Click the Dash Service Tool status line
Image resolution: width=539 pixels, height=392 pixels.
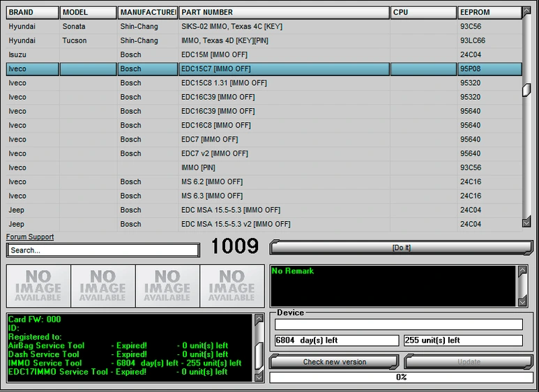pyautogui.click(x=118, y=354)
